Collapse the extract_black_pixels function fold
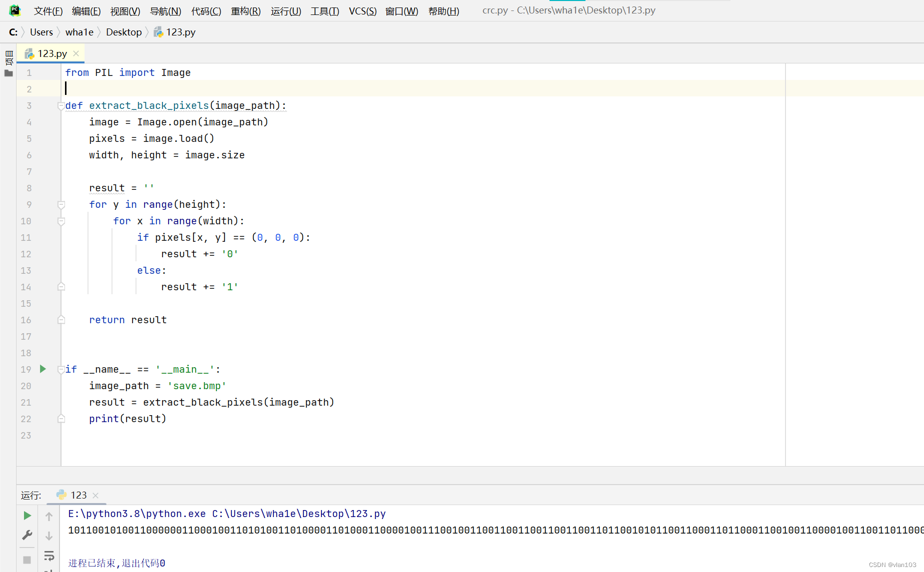924x572 pixels. tap(61, 106)
